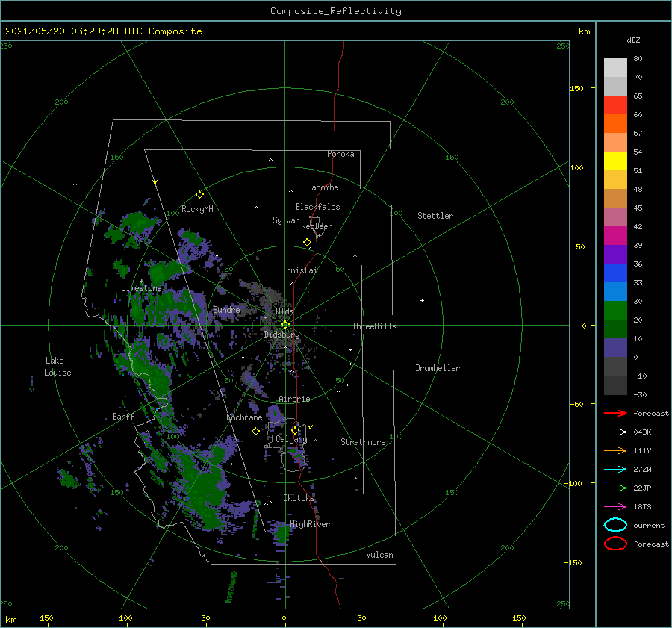Click the yellow diamond marker above Calgary label

pos(295,430)
